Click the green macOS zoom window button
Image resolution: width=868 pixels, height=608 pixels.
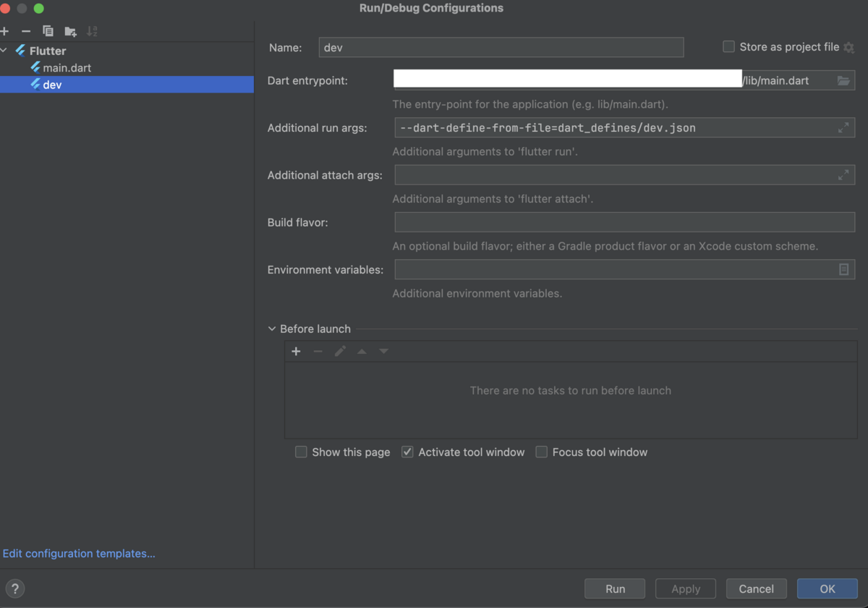[38, 8]
